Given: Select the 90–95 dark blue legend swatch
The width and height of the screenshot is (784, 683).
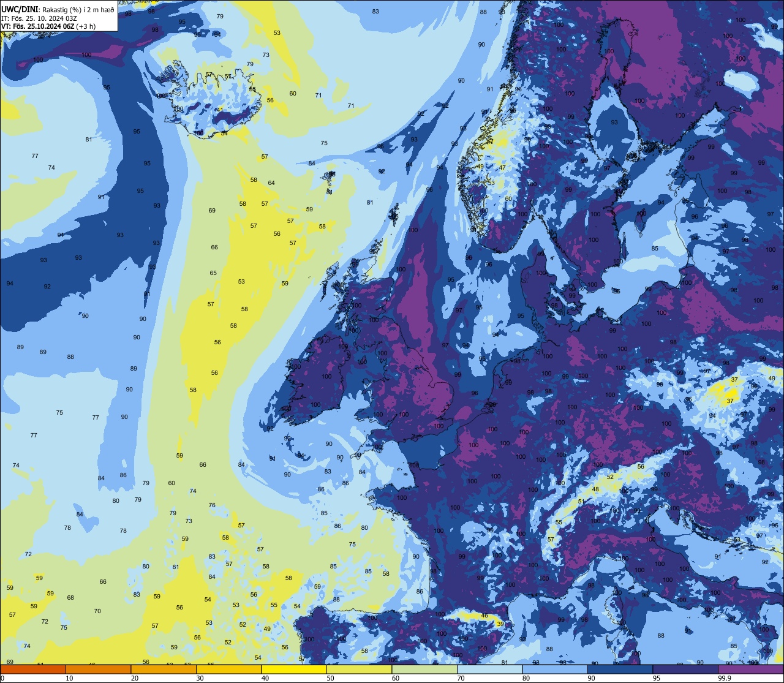Looking at the screenshot, I should click(x=620, y=670).
